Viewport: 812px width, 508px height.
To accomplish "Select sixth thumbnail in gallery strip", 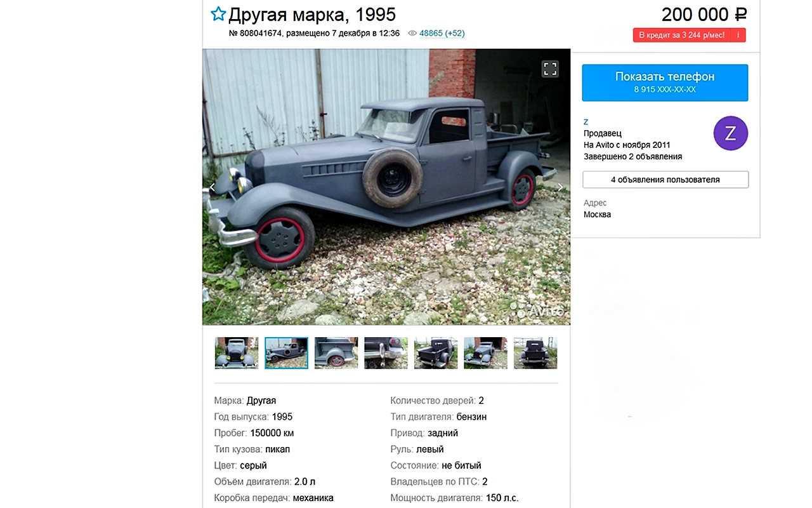I will pos(485,353).
